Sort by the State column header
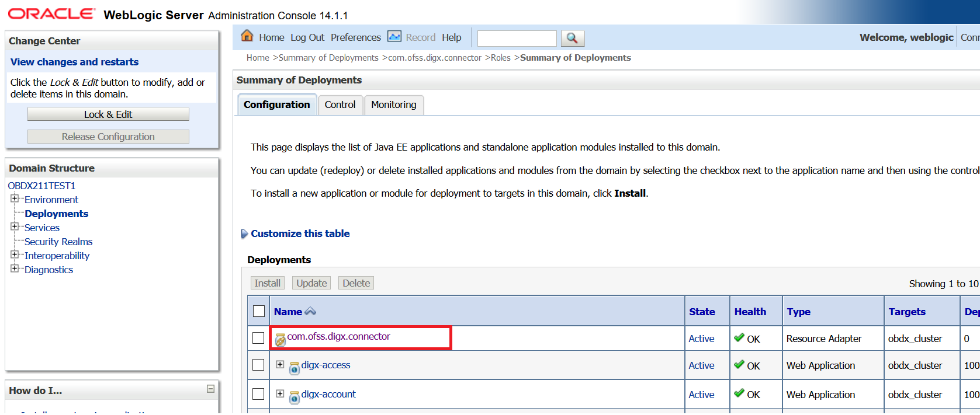 (702, 312)
